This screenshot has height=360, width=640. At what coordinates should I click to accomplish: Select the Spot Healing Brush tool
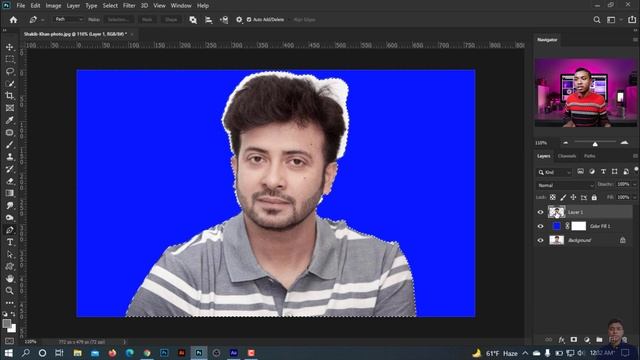[x=9, y=133]
